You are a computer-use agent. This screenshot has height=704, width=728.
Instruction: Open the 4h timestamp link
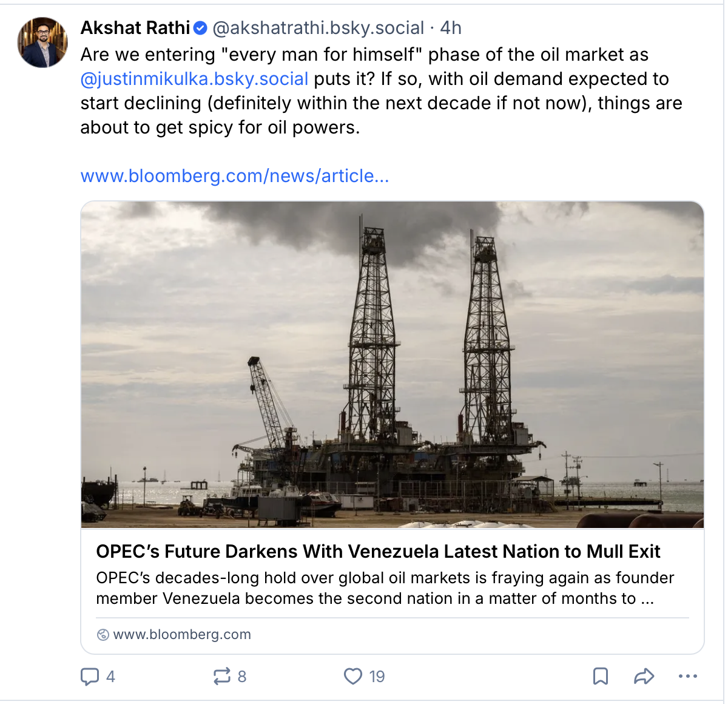tap(451, 28)
